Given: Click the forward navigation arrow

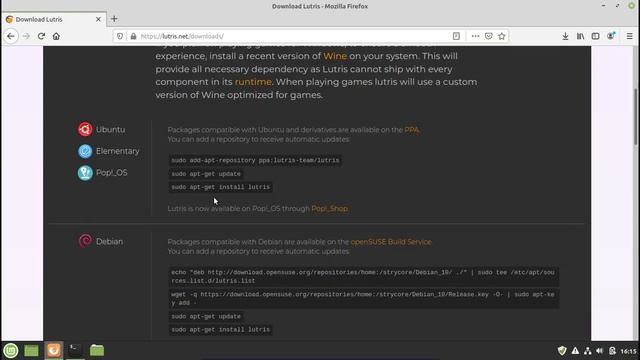Looking at the screenshot, I should coord(26,36).
